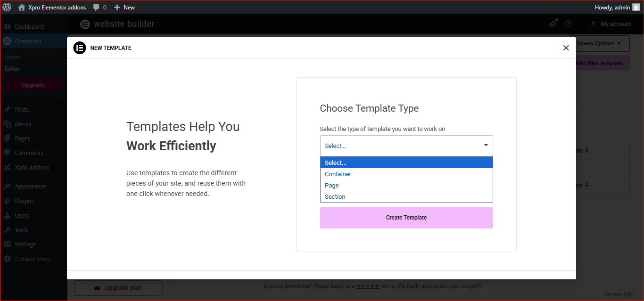Choose Section from the template type list
Screen dimensions: 644x301
335,197
